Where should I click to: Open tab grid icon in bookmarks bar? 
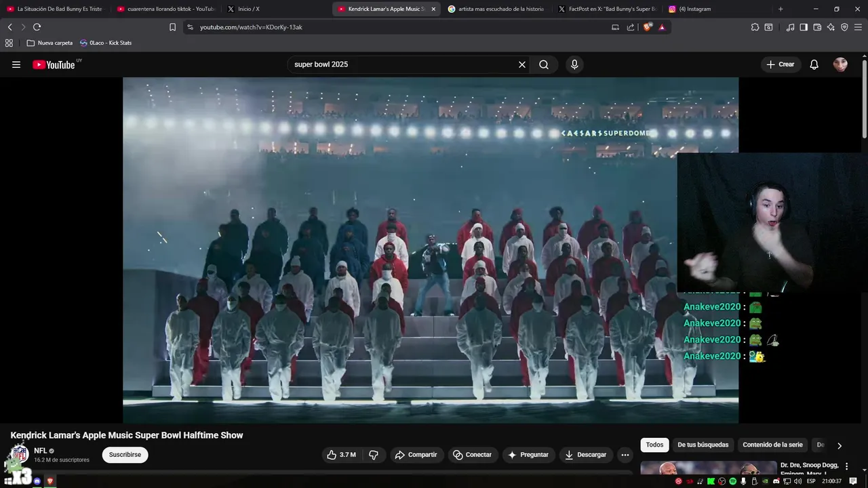coord(9,43)
